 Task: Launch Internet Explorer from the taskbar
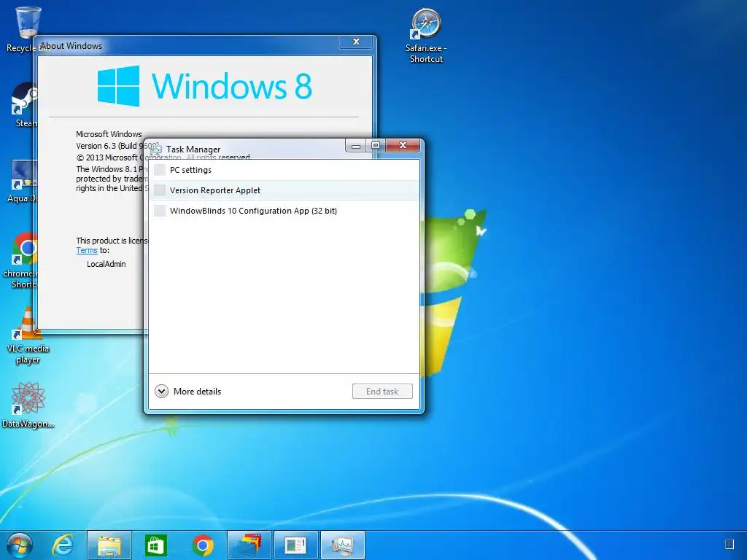coord(63,545)
